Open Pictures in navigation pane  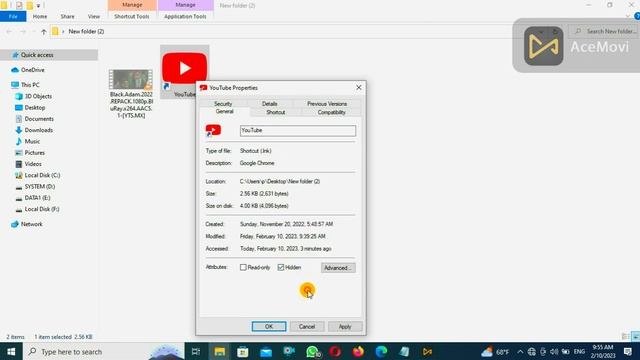35,153
